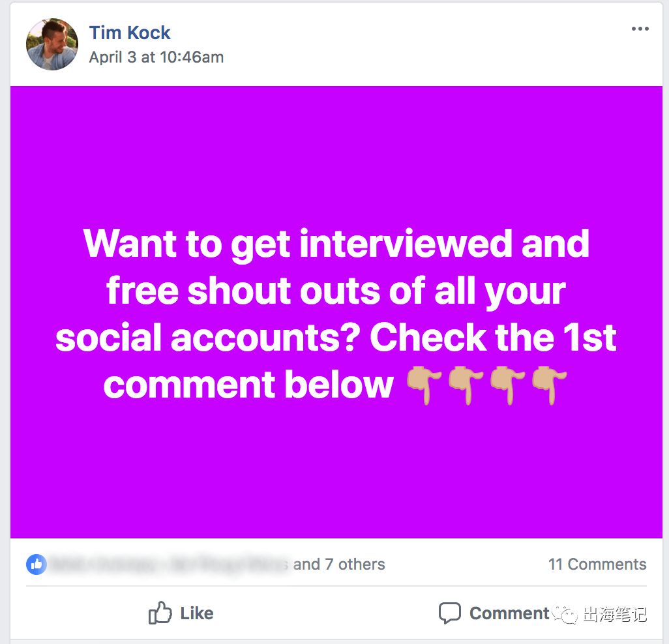Select the Like text label

click(197, 613)
